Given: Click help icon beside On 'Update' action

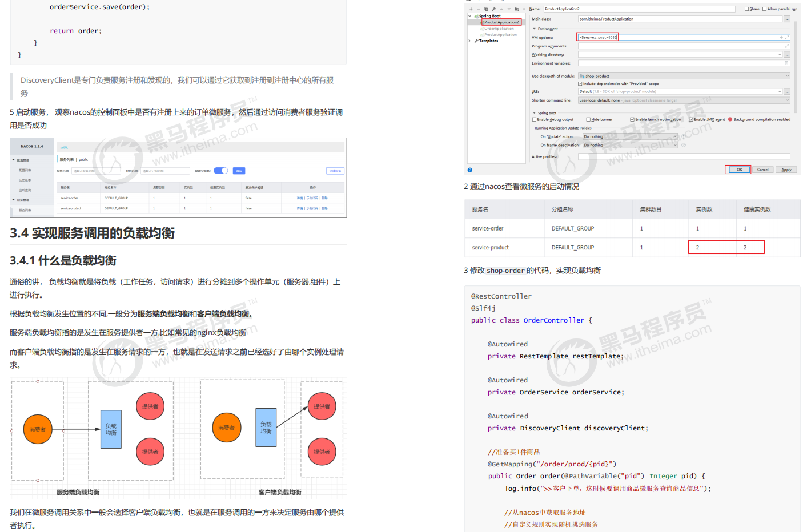Looking at the screenshot, I should (x=684, y=136).
